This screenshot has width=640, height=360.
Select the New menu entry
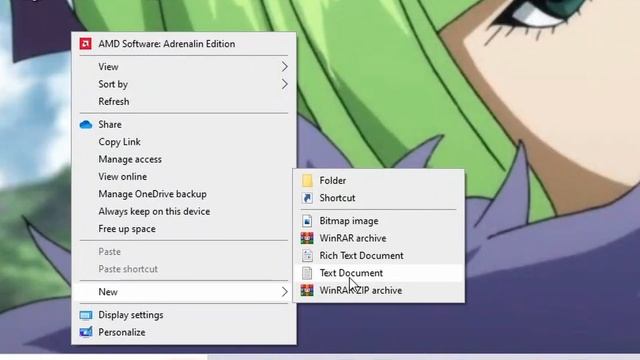point(184,292)
